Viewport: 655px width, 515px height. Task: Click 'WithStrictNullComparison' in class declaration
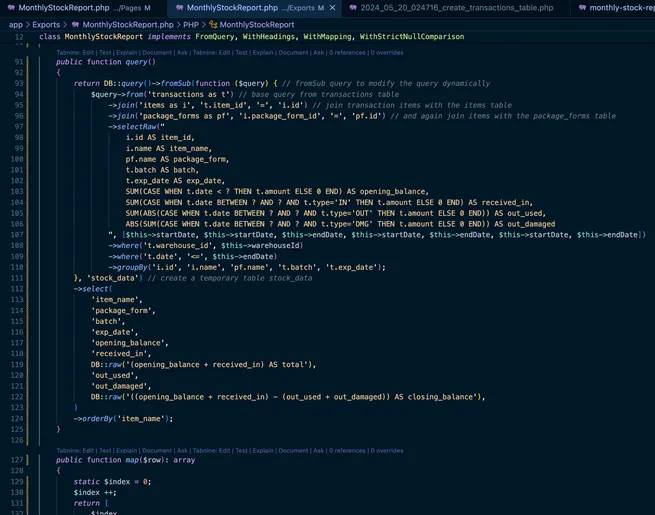click(x=412, y=37)
